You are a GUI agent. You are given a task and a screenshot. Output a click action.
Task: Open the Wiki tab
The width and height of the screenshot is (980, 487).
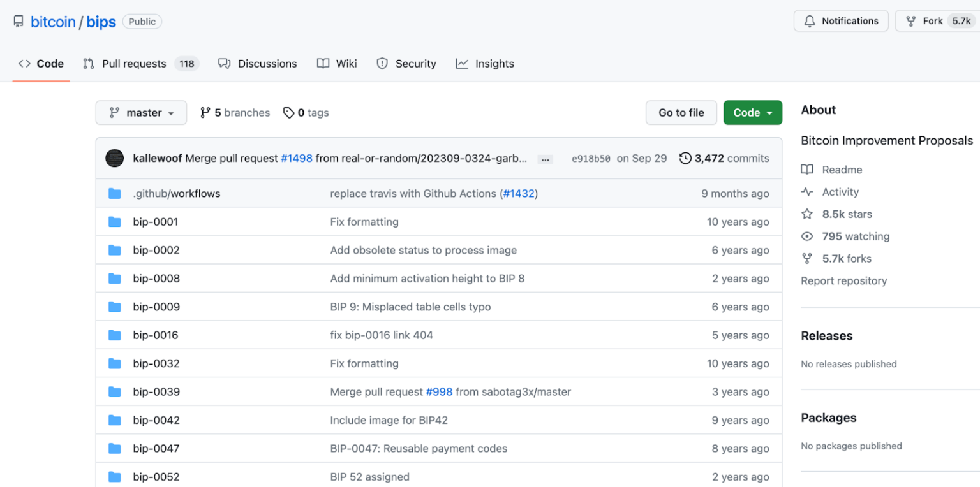[x=337, y=64]
